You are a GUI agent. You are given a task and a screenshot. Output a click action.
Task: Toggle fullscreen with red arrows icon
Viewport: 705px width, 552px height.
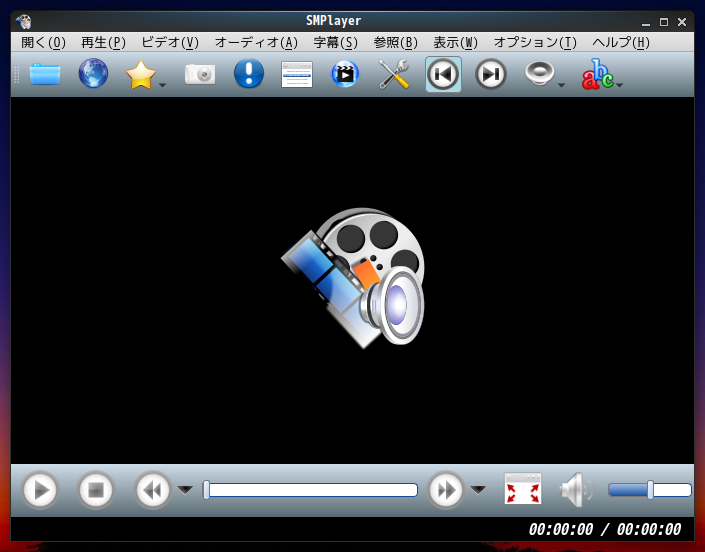pyautogui.click(x=522, y=488)
